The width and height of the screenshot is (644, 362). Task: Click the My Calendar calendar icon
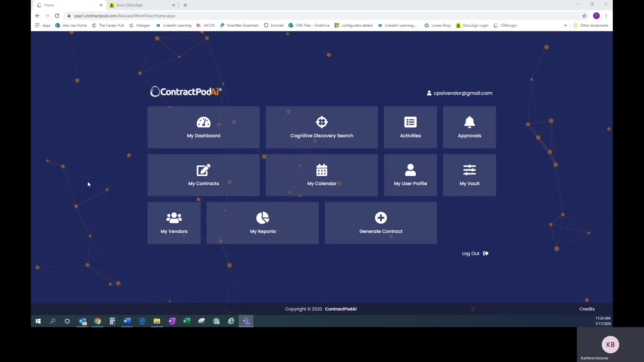322,170
